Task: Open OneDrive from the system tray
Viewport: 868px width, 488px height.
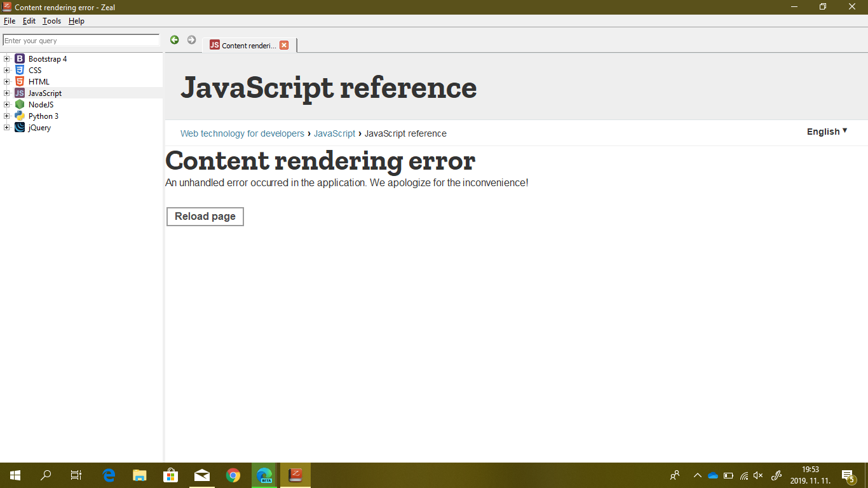Action: tap(713, 475)
